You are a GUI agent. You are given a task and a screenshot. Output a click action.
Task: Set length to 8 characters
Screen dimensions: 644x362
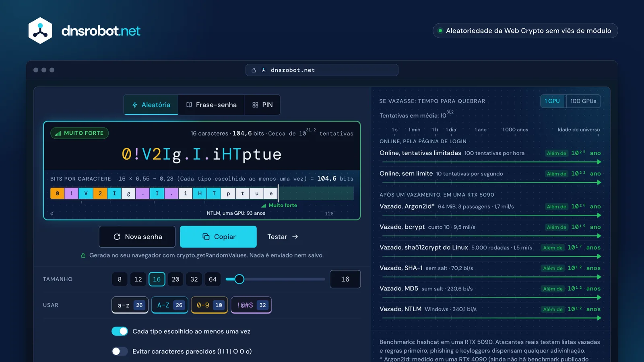120,279
